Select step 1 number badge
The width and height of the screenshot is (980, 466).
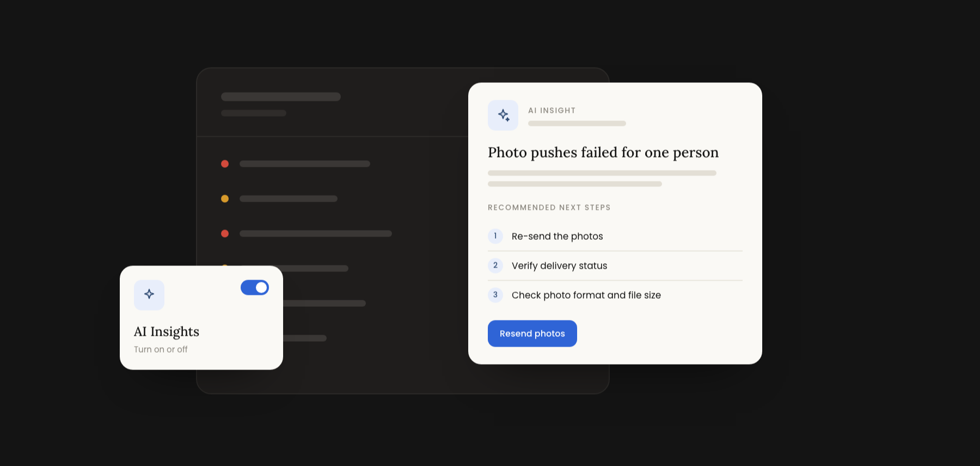coord(495,236)
